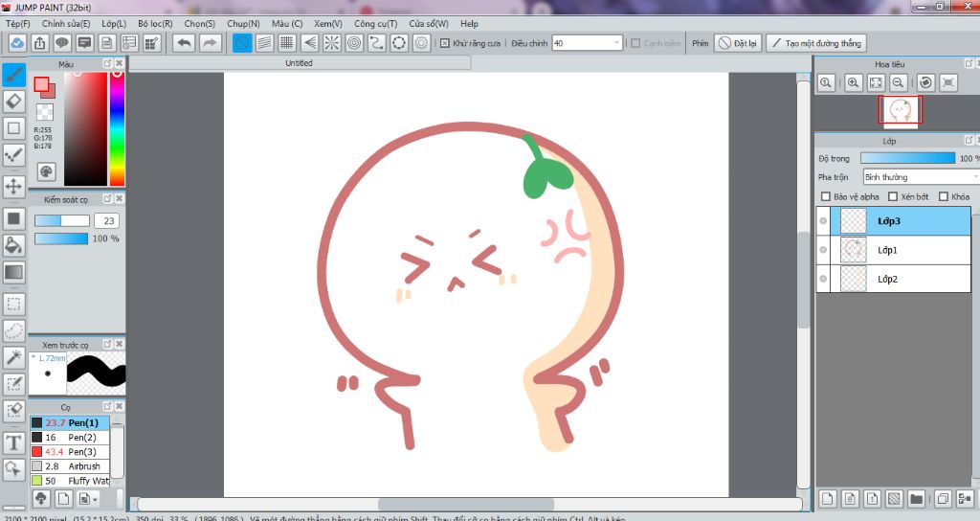Switch to the Untitled canvas tab
Image resolution: width=980 pixels, height=521 pixels.
[300, 63]
